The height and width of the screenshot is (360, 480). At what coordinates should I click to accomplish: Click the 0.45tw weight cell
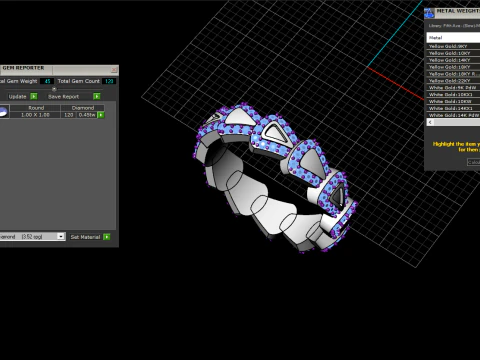click(x=87, y=115)
